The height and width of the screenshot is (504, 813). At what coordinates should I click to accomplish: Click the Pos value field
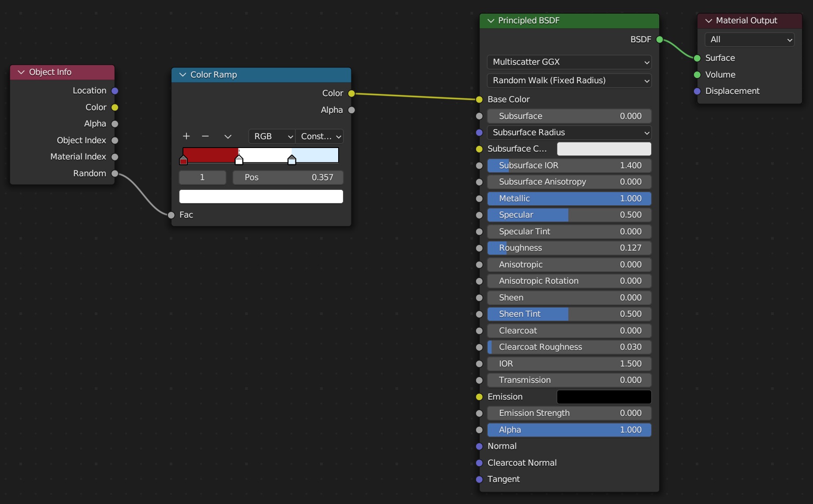click(287, 178)
